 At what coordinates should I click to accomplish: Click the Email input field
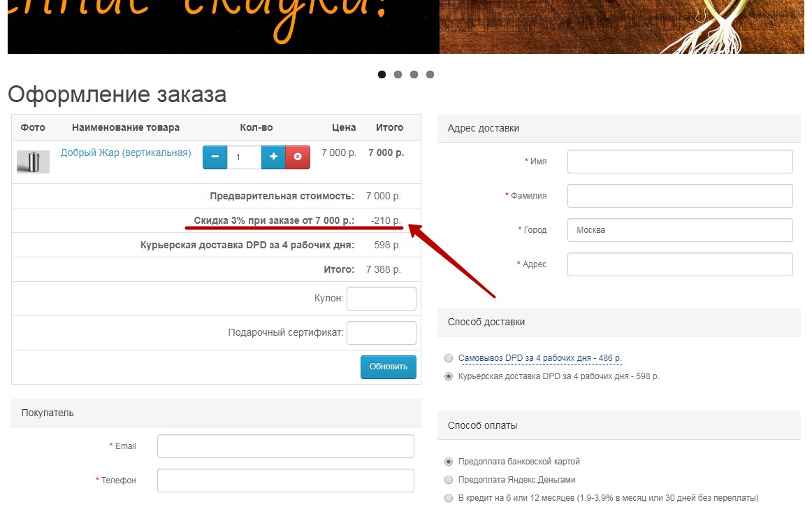coord(285,446)
